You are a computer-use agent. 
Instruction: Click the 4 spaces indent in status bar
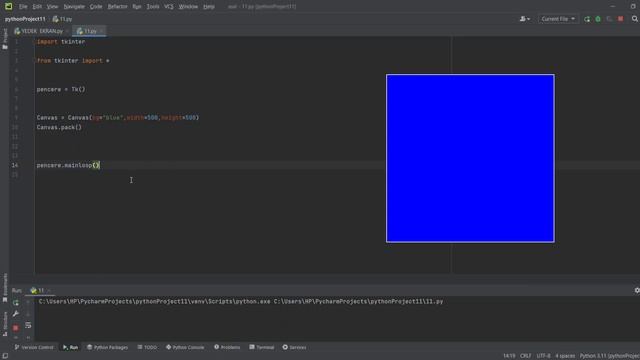[x=565, y=356]
